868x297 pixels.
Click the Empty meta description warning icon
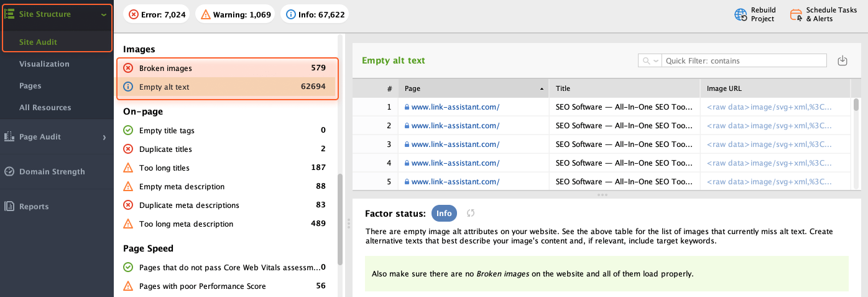pyautogui.click(x=128, y=186)
